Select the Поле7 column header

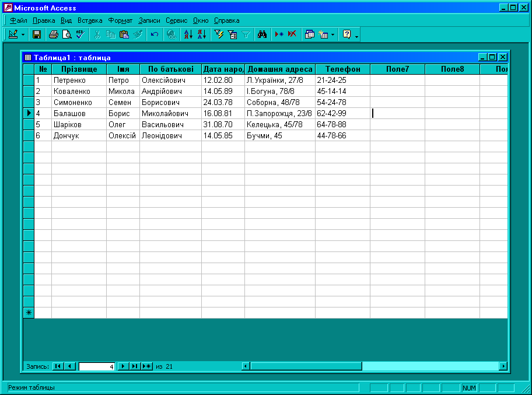(x=398, y=69)
